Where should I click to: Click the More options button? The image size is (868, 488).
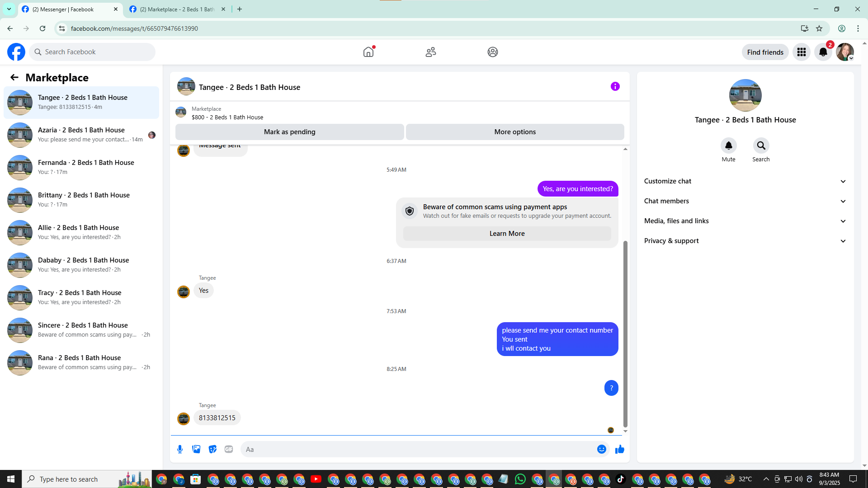[515, 132]
